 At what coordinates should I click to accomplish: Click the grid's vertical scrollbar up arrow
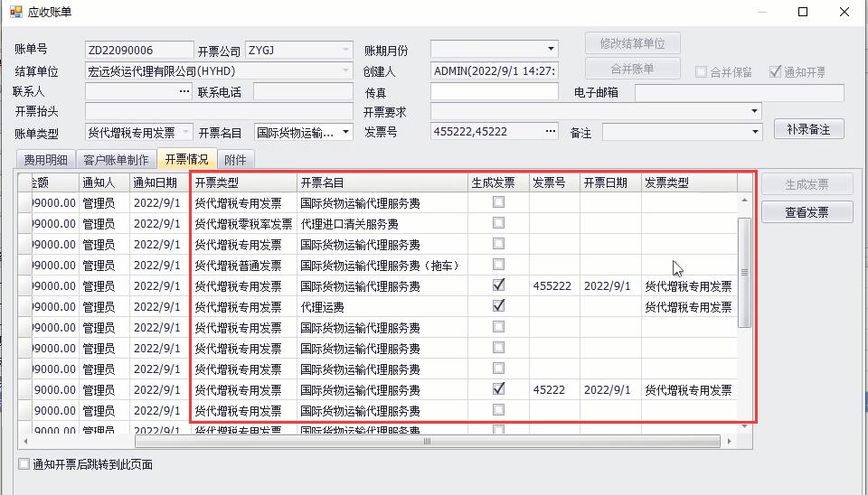pyautogui.click(x=744, y=183)
